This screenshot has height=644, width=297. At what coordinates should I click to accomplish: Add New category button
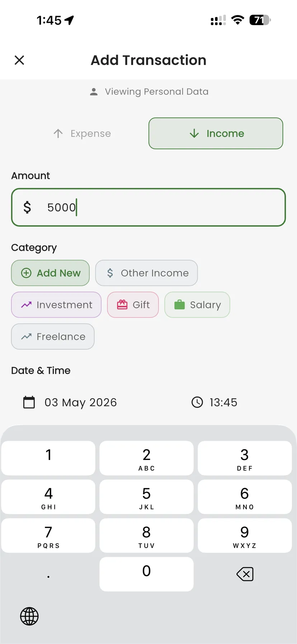pyautogui.click(x=50, y=273)
